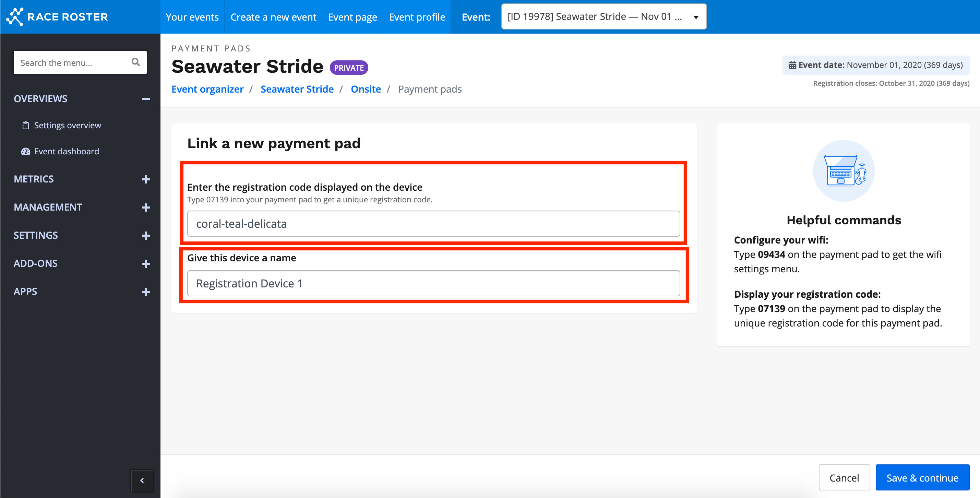Image resolution: width=980 pixels, height=498 pixels.
Task: Expand the METRICS sidebar section
Action: tap(146, 179)
